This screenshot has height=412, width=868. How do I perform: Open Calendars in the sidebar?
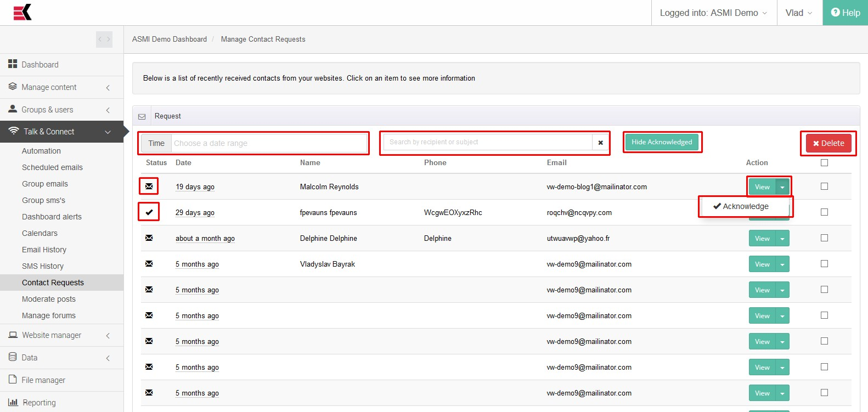coord(40,233)
